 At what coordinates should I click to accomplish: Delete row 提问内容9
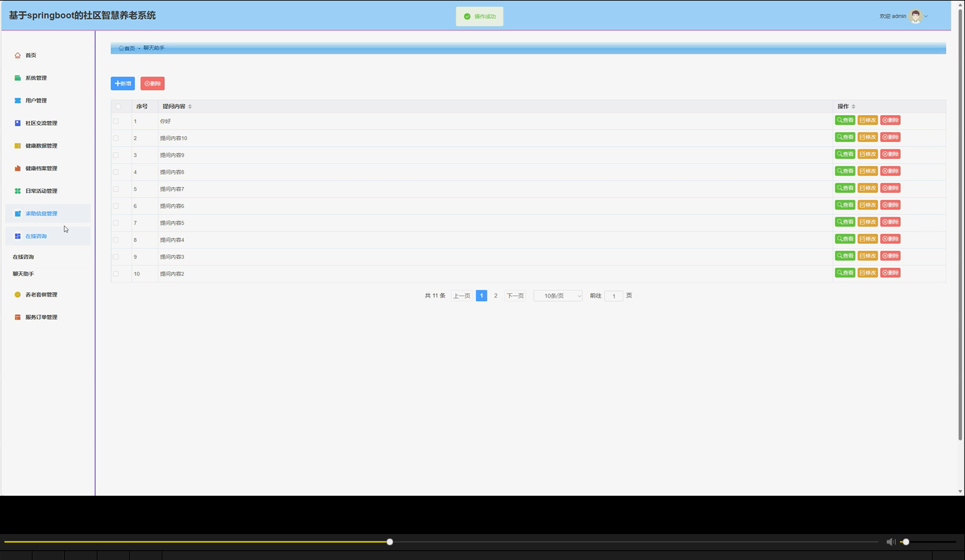pos(891,154)
